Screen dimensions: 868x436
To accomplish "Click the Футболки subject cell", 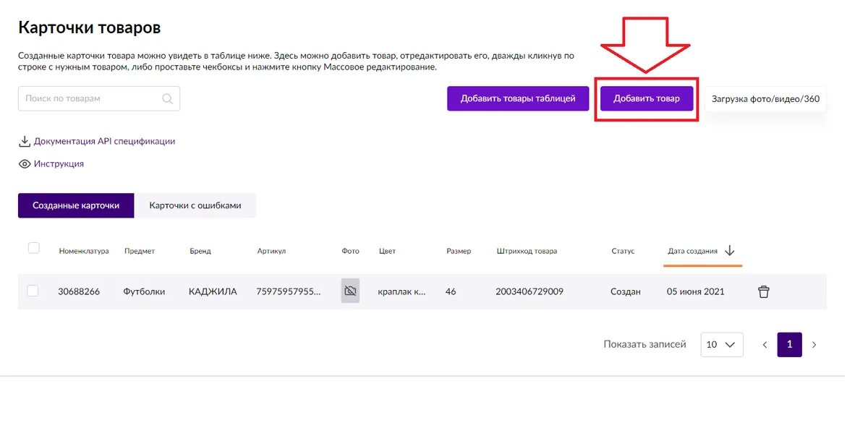I will pos(144,292).
